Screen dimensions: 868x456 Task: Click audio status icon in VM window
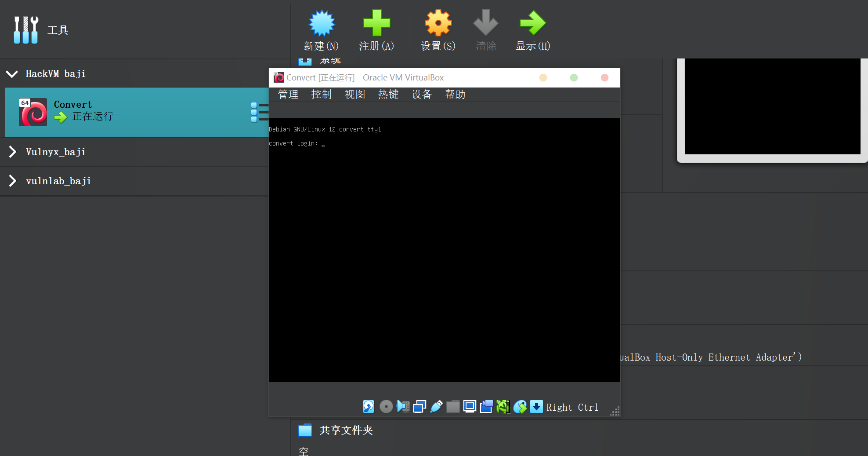pyautogui.click(x=403, y=407)
